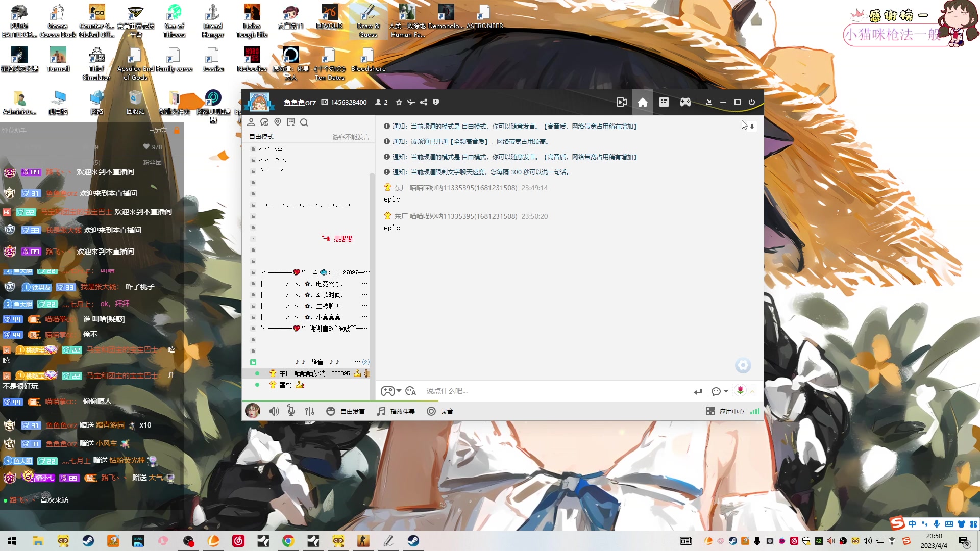Image resolution: width=980 pixels, height=551 pixels.
Task: Select user 东厂 喵喵喵妙呐11335395 in the list
Action: pos(309,373)
